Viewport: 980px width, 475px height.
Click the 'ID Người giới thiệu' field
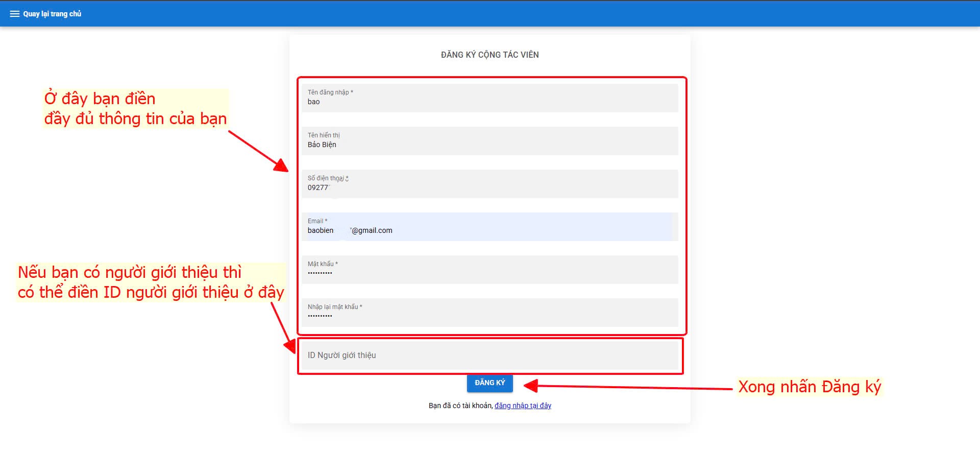pyautogui.click(x=489, y=355)
